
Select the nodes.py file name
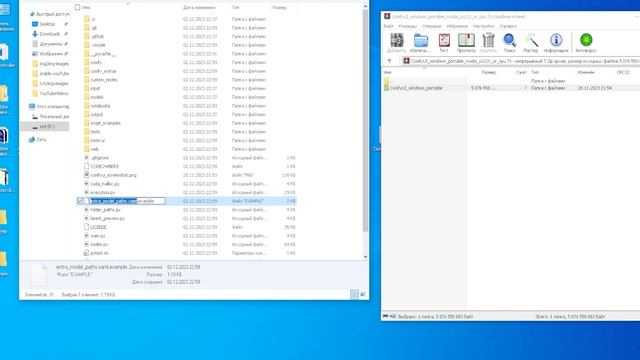coord(99,244)
